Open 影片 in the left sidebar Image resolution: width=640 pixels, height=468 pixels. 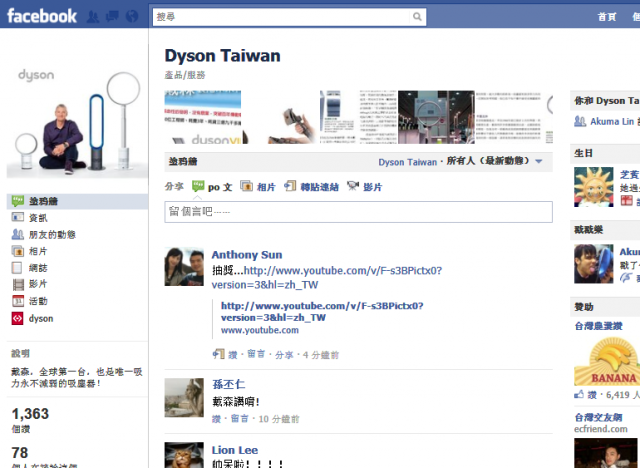[x=38, y=284]
